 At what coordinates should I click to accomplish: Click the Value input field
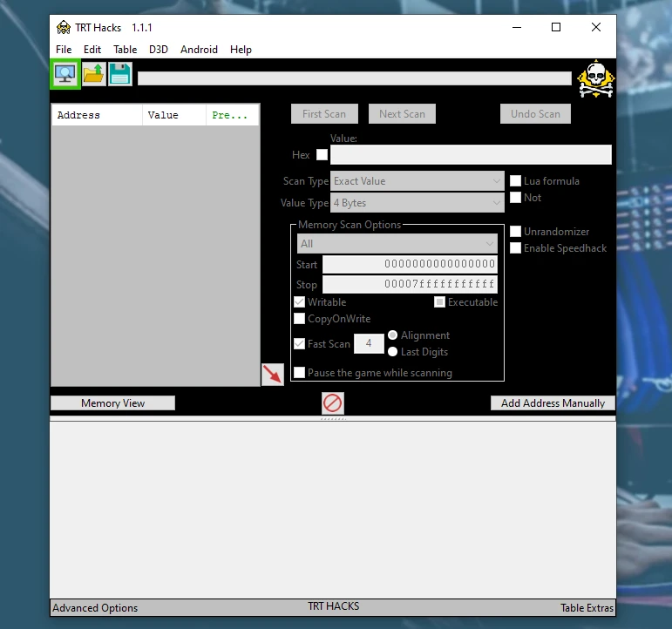(x=471, y=155)
